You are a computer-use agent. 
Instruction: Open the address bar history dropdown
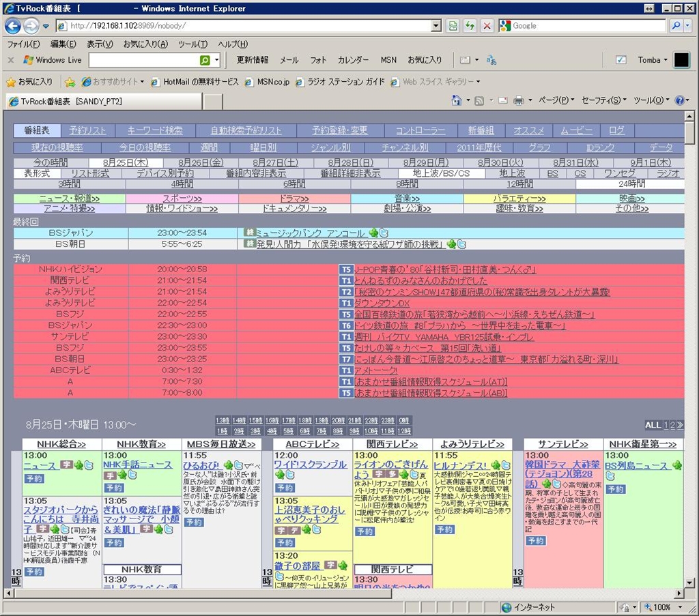[436, 26]
